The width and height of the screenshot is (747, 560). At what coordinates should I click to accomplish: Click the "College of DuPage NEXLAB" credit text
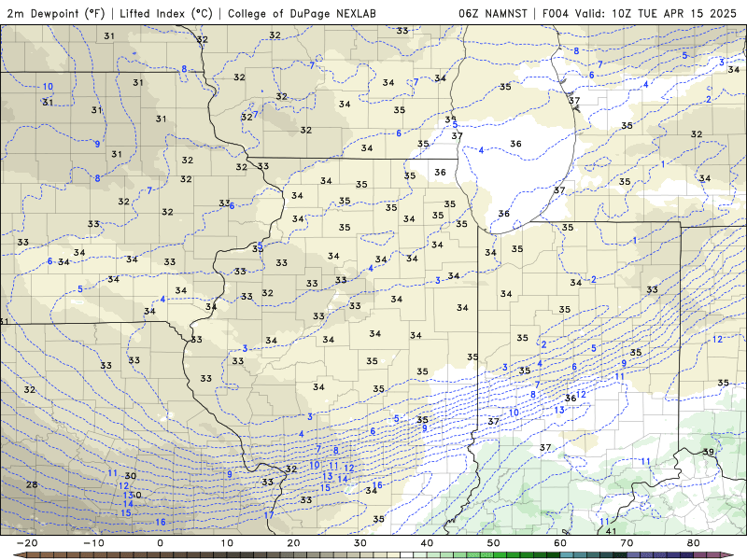302,13
